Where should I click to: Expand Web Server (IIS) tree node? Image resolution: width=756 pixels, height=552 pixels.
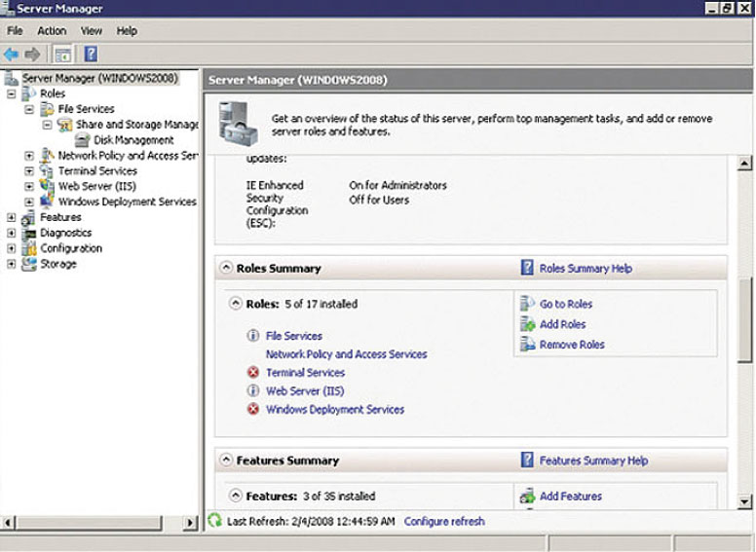29,186
